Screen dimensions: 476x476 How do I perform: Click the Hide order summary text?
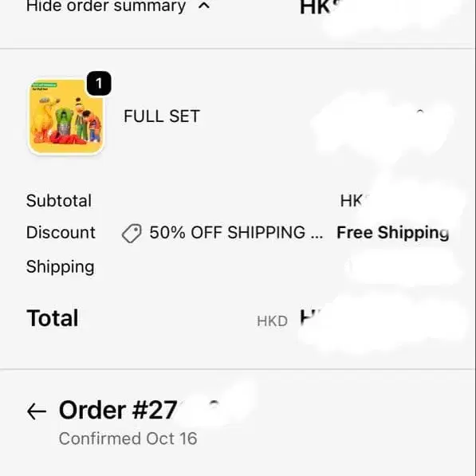(106, 6)
